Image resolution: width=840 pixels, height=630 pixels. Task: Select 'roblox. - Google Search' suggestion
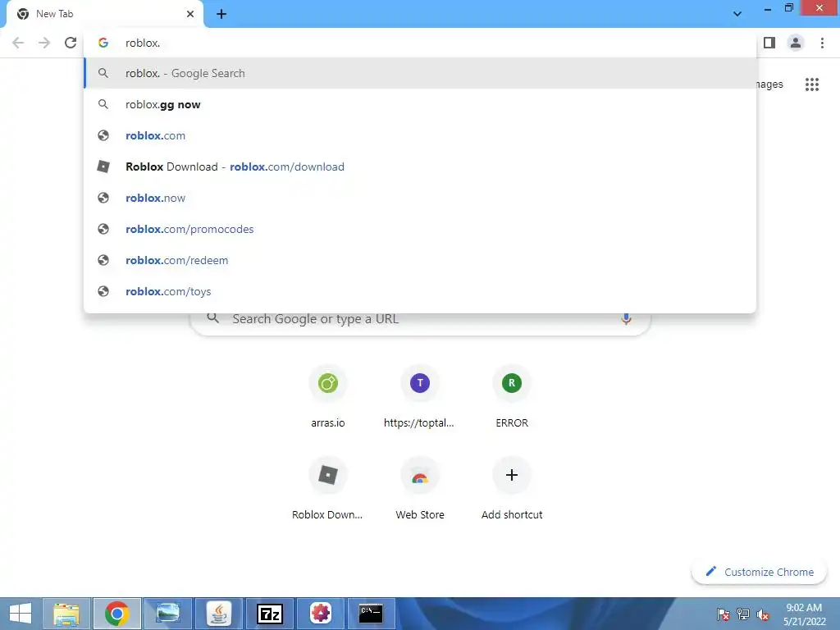pyautogui.click(x=420, y=73)
